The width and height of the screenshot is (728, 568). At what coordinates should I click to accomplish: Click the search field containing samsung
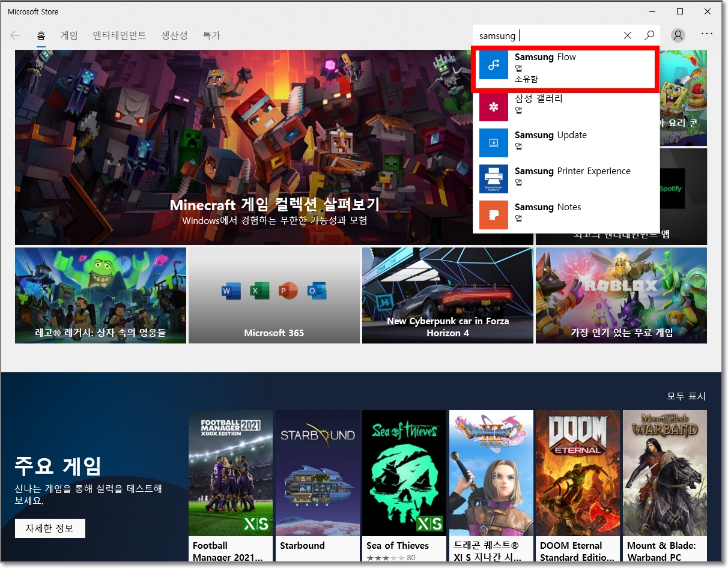point(547,35)
